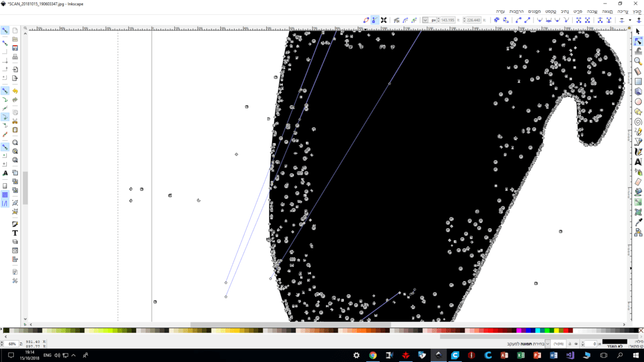Click the zoom percentage field

click(x=11, y=344)
